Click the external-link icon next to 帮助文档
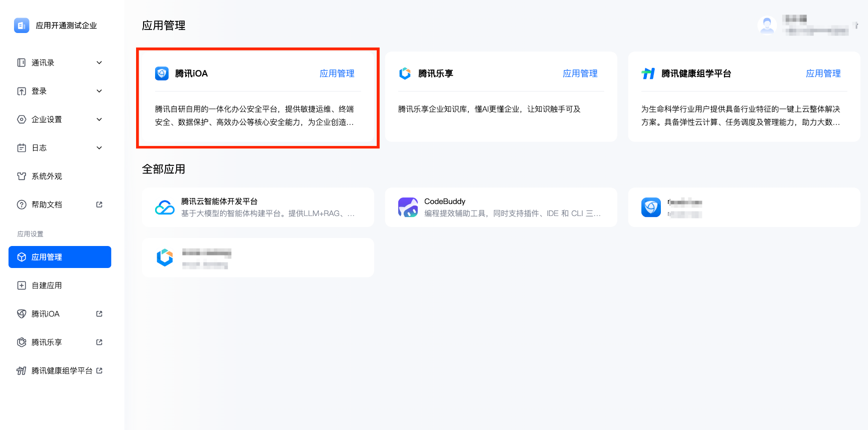The width and height of the screenshot is (868, 430). point(99,204)
